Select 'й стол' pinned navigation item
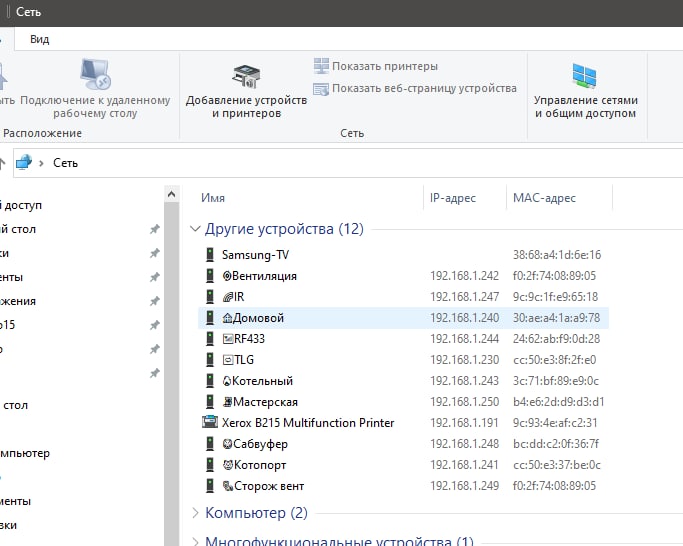Screen dimensions: 683x546 coord(17,229)
